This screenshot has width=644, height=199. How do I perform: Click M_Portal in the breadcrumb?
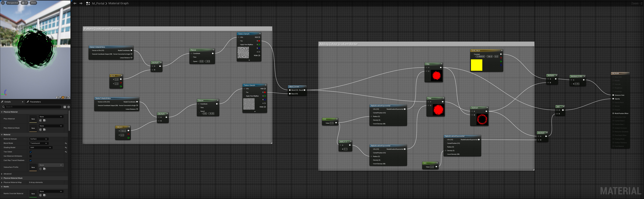coord(98,3)
